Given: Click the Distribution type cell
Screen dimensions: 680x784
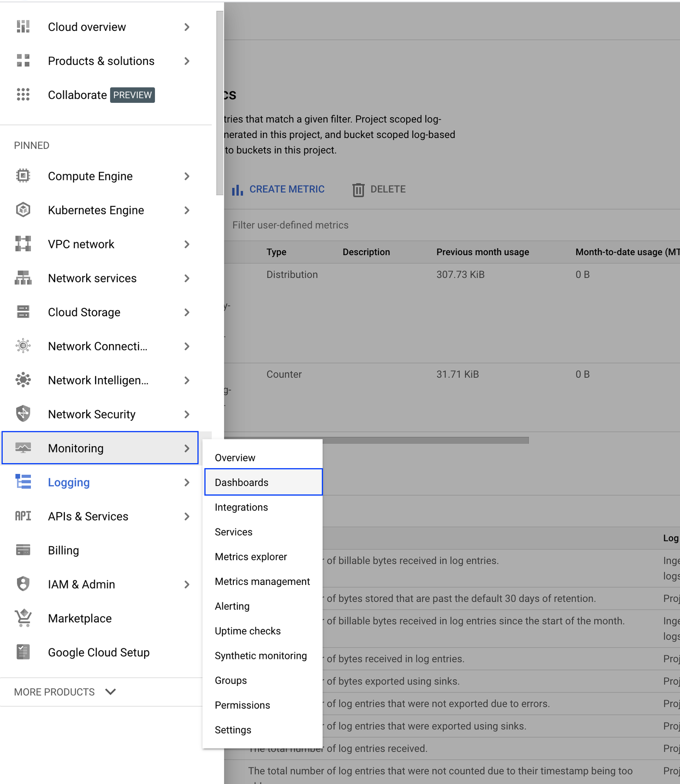Looking at the screenshot, I should [x=292, y=274].
